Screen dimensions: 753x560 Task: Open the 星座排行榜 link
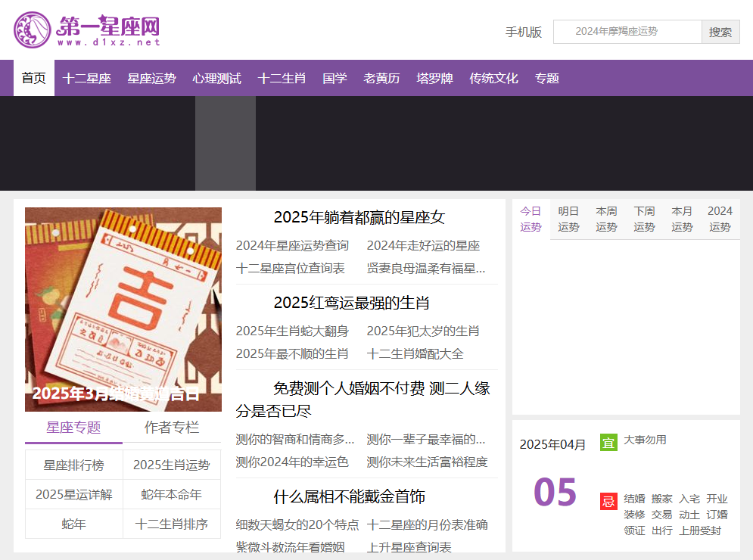pyautogui.click(x=73, y=465)
